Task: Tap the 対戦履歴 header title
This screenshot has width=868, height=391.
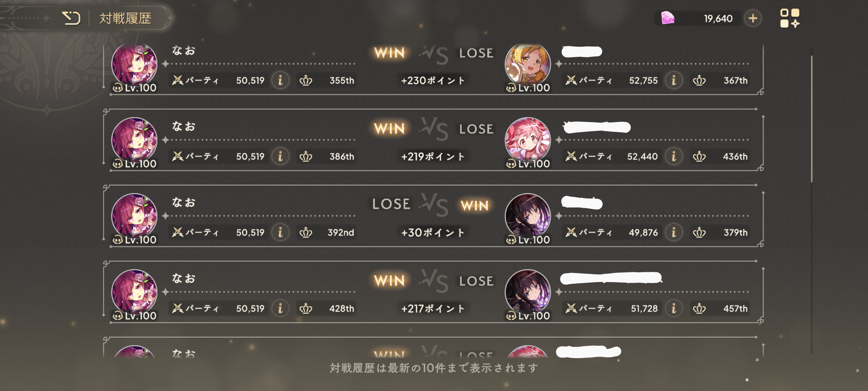Action: coord(125,18)
